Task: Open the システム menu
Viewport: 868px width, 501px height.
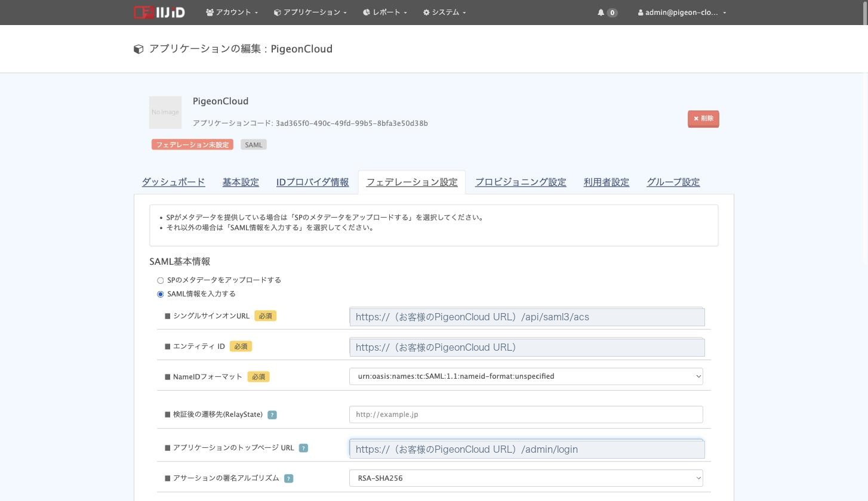Action: click(445, 13)
